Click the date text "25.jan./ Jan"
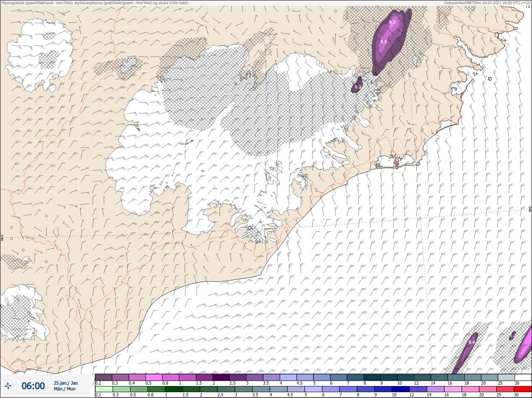 pyautogui.click(x=66, y=383)
